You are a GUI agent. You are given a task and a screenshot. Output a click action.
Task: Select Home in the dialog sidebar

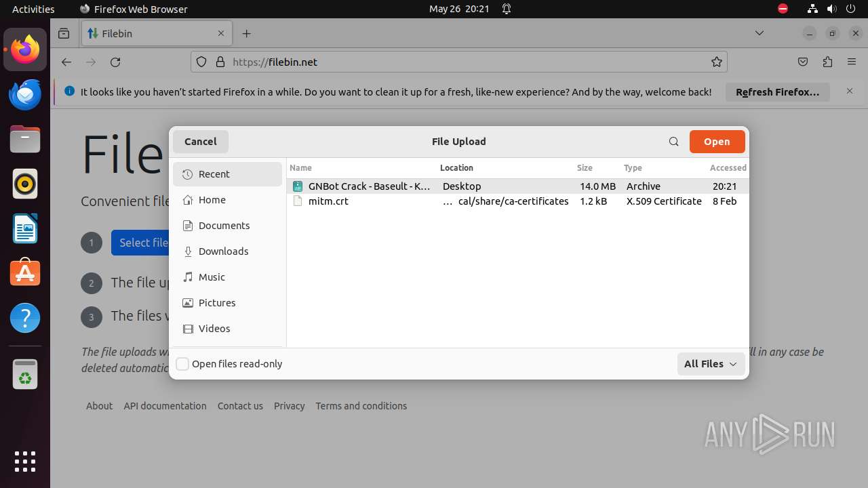(x=227, y=200)
